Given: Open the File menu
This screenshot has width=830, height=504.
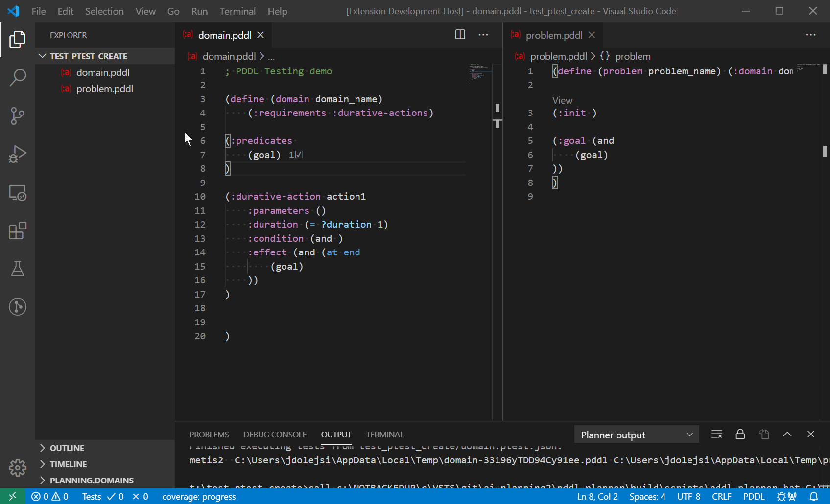Looking at the screenshot, I should (39, 11).
